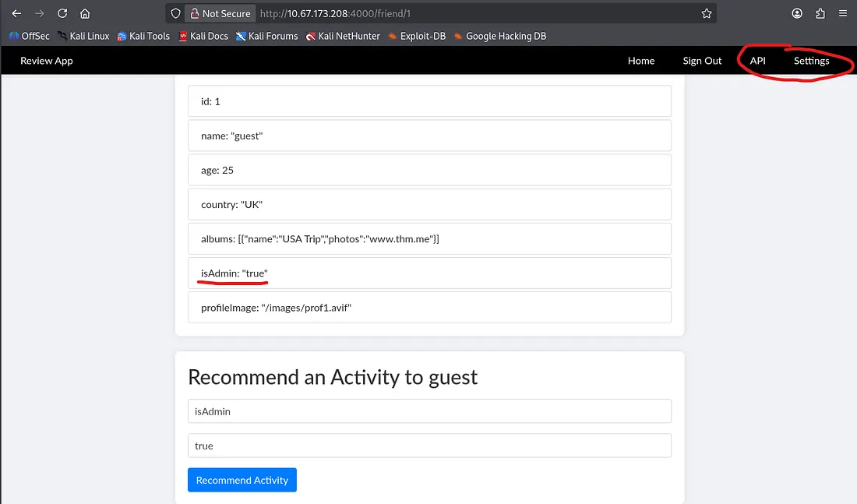
Task: Bookmark this page with the star icon
Action: pyautogui.click(x=706, y=13)
